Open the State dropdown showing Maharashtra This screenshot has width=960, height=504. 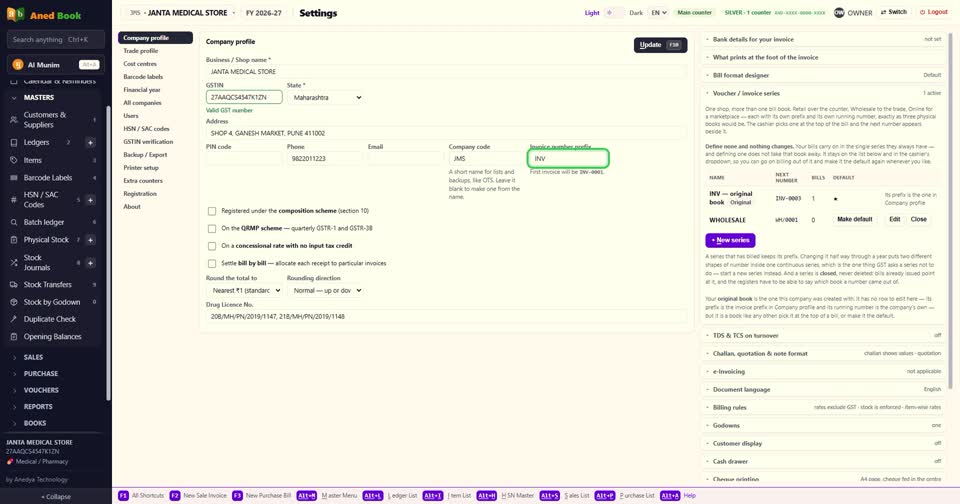coord(326,97)
